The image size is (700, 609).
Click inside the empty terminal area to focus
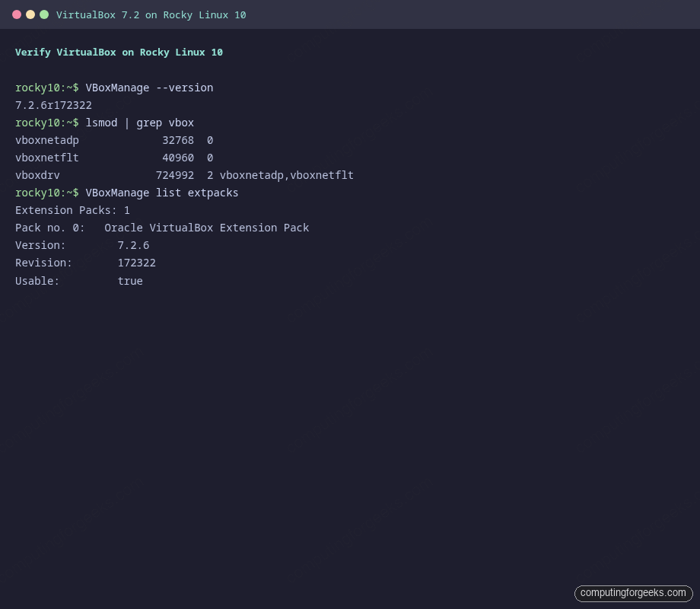350,419
